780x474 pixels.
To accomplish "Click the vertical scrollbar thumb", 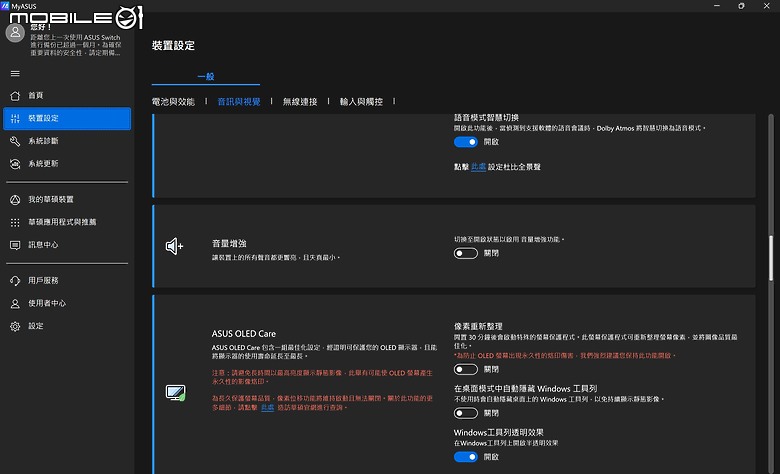I will tap(771, 258).
